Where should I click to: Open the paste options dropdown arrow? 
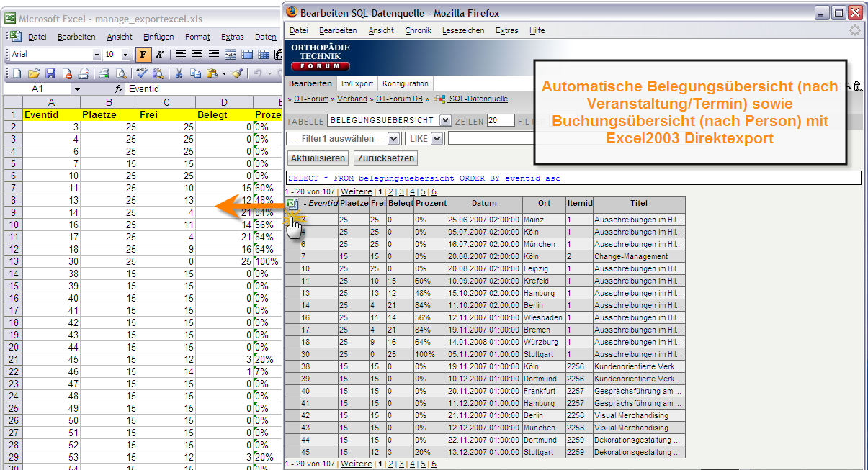(224, 73)
